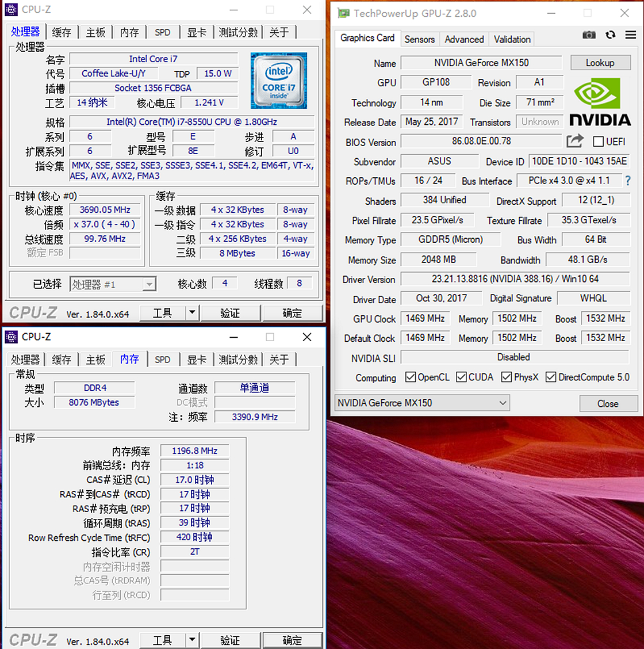Screen dimensions: 644x649
Task: Click the GPU-Z title bar logo
Action: pyautogui.click(x=343, y=13)
